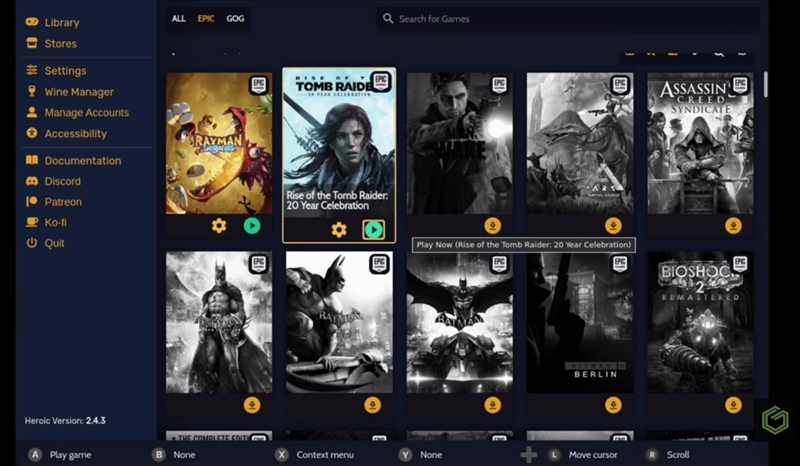Open the Batman cover with Batmobile

click(x=460, y=322)
